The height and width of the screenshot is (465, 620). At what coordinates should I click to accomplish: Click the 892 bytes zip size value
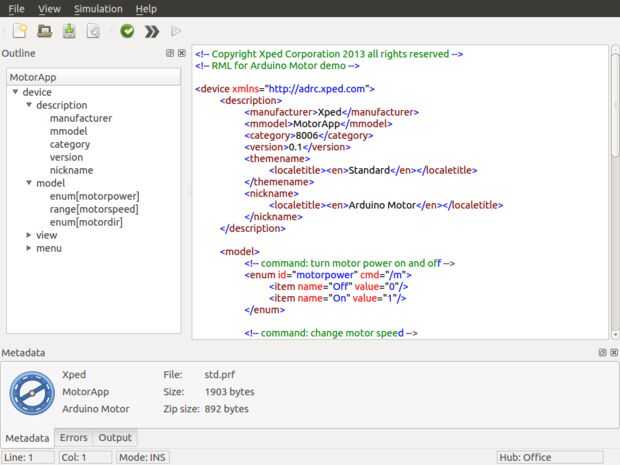pyautogui.click(x=226, y=409)
